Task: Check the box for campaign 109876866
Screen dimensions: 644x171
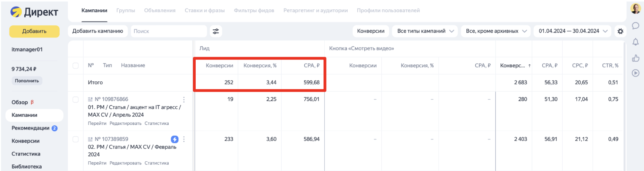Action: (x=76, y=99)
